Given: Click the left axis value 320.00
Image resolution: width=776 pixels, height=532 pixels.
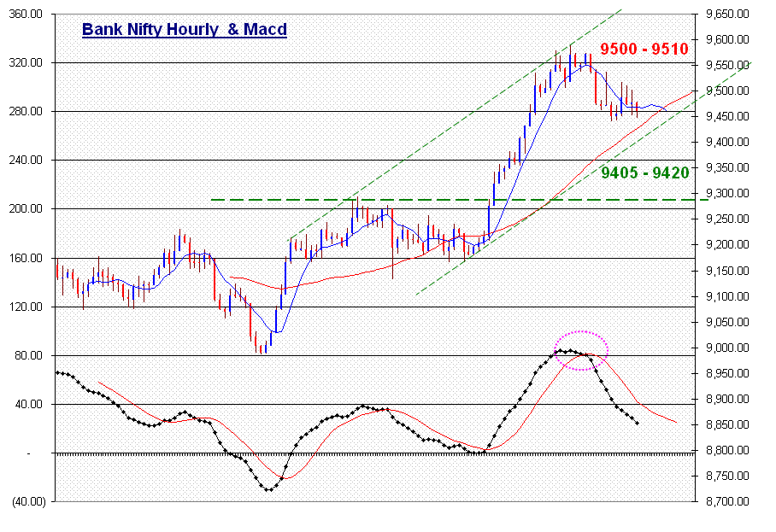Looking at the screenshot, I should click(x=26, y=63).
